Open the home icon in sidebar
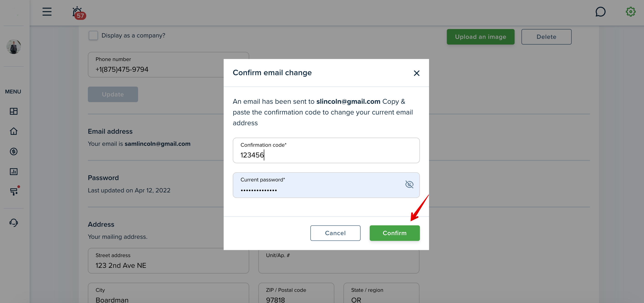Viewport: 644px width, 303px height. pyautogui.click(x=13, y=131)
